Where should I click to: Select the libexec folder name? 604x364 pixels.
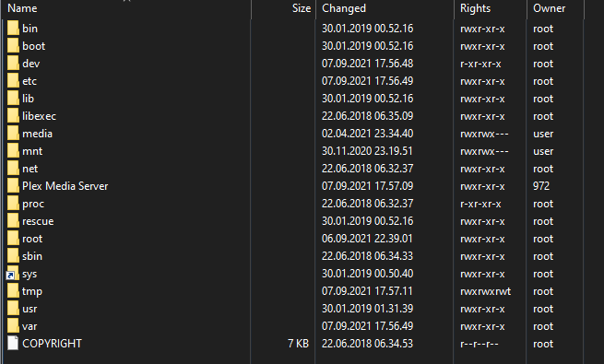coord(39,116)
